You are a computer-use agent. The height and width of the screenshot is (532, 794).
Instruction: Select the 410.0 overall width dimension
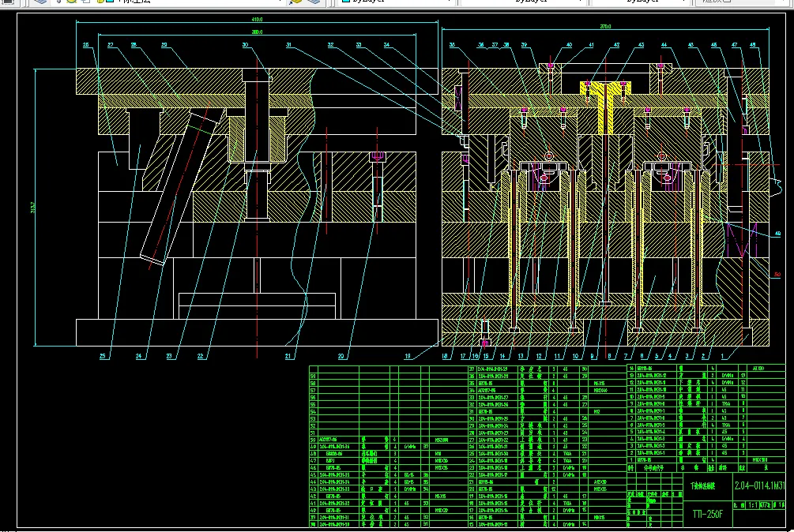[257, 19]
